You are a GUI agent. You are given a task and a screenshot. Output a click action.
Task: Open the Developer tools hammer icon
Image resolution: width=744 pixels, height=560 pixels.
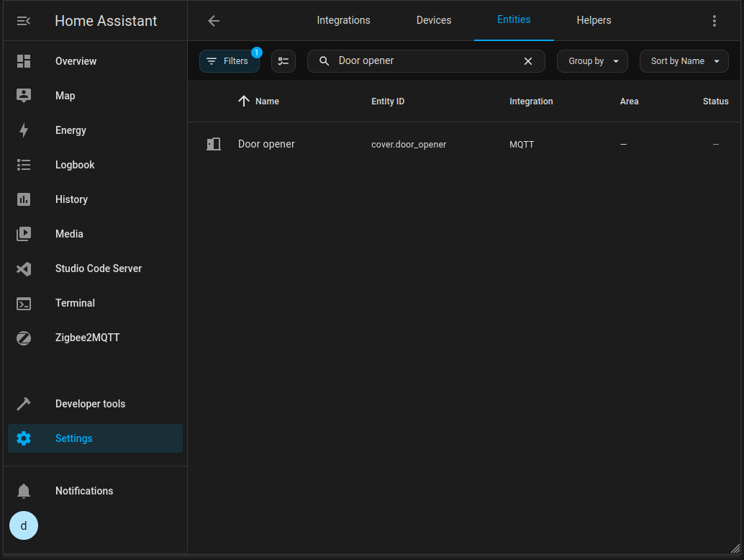(24, 404)
